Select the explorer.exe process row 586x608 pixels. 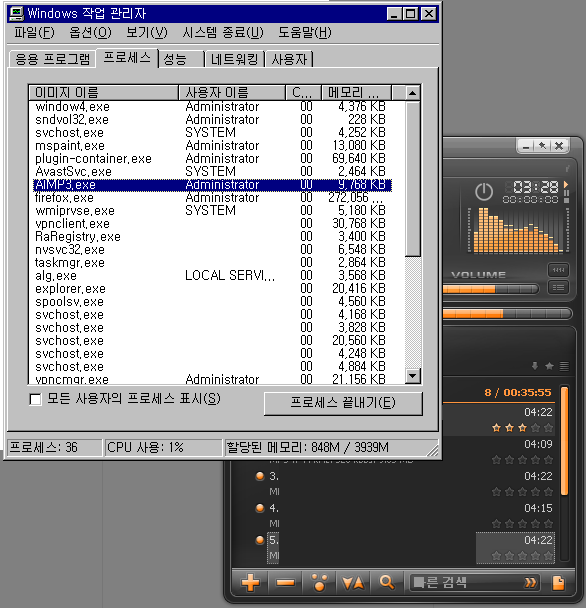(x=212, y=289)
